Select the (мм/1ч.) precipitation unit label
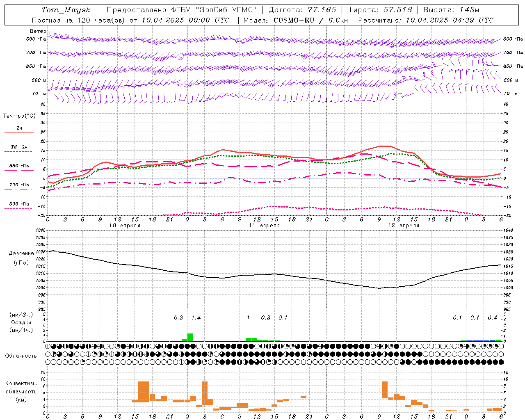Viewport: 525px width, 420px height. (x=21, y=330)
